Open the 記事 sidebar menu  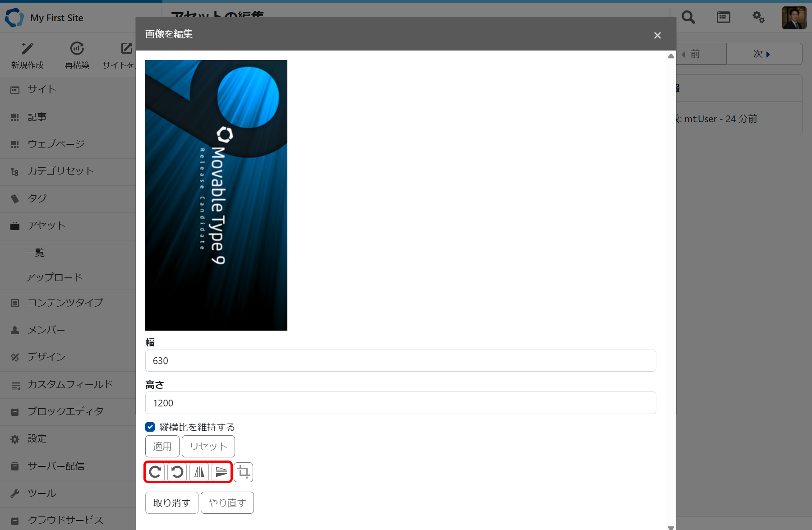37,117
